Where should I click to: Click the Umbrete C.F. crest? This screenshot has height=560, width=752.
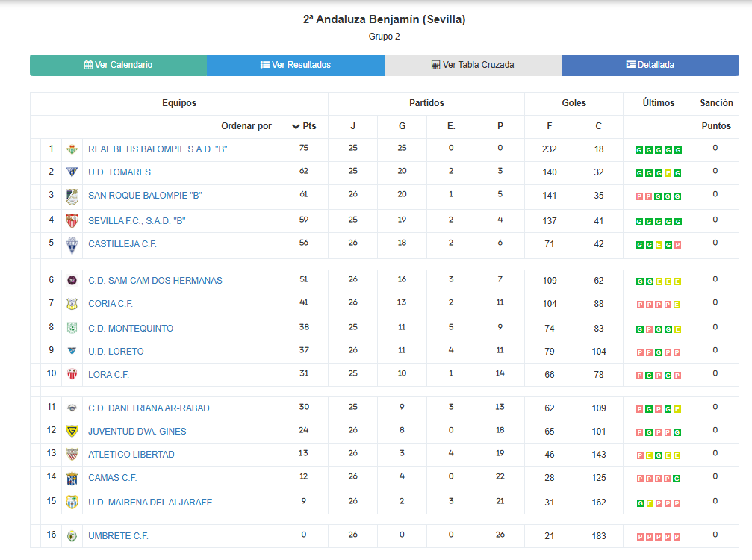[x=72, y=536]
